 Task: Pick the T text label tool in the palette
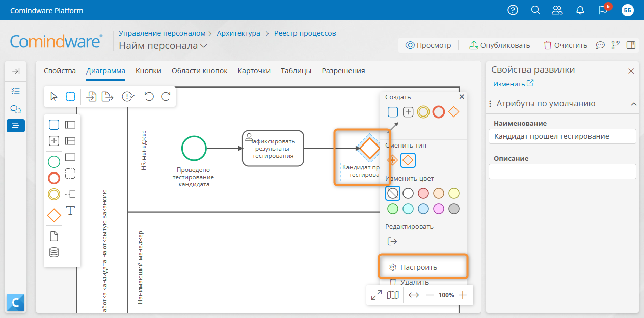tap(70, 210)
